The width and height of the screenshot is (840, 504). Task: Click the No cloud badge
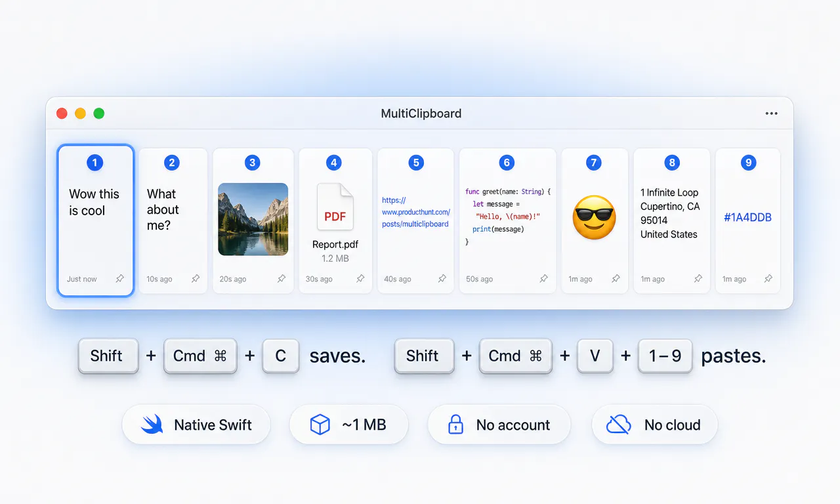[655, 425]
